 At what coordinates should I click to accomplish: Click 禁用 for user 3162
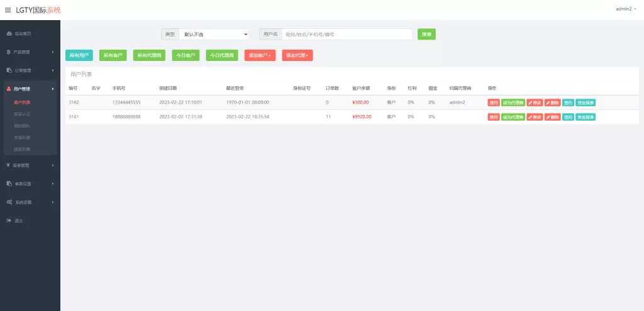(494, 102)
